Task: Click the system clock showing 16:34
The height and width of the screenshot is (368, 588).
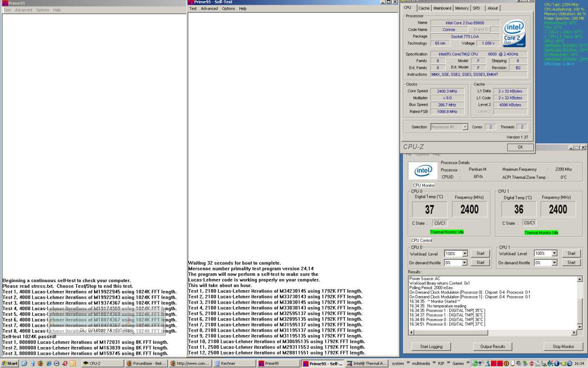Action: [579, 363]
